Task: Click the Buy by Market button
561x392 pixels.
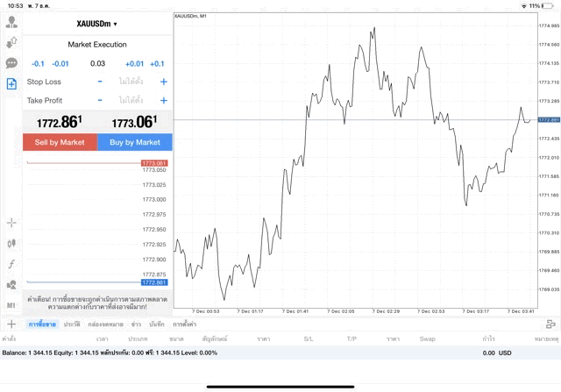Action: 135,142
